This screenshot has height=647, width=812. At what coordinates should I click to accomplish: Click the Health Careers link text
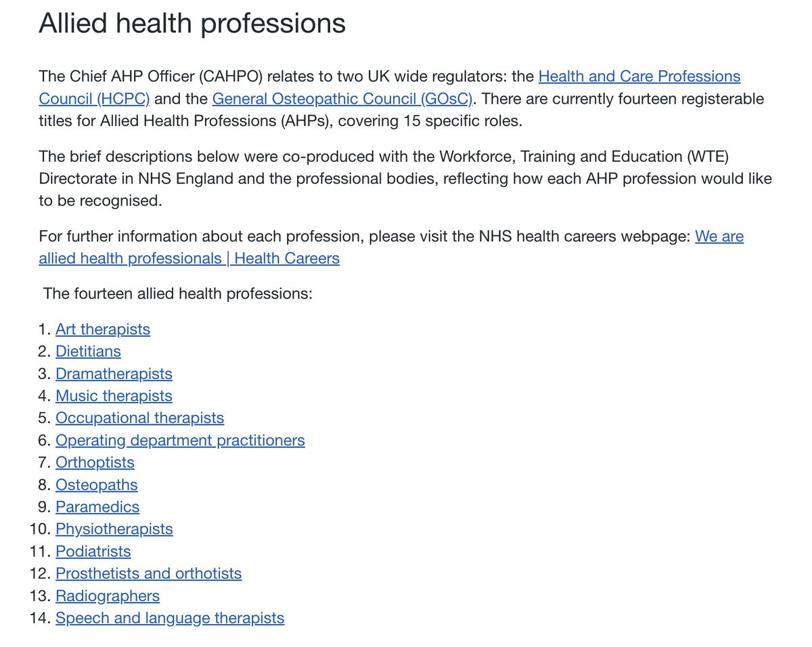pos(287,259)
